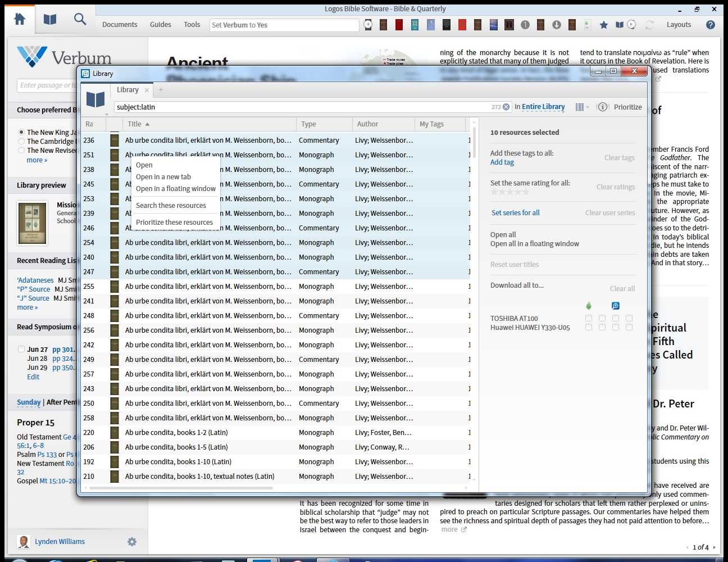The width and height of the screenshot is (728, 562).
Task: Sort by the Type column header
Action: (x=324, y=124)
